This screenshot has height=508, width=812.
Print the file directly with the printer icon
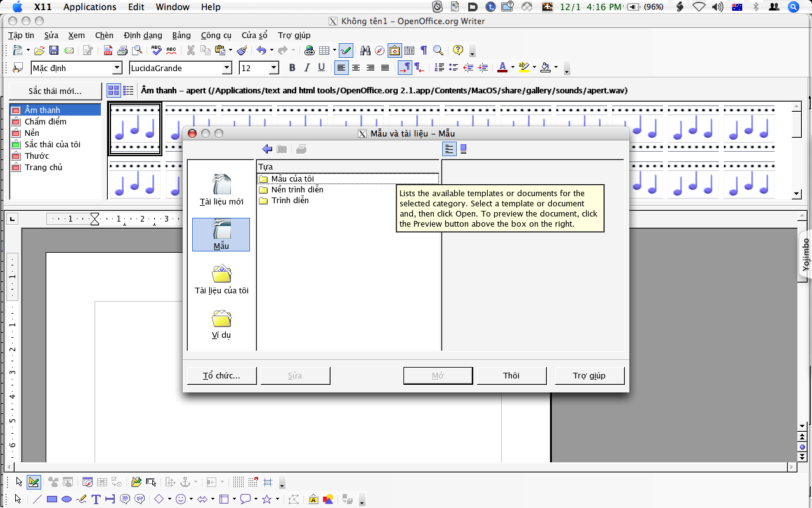(x=122, y=51)
